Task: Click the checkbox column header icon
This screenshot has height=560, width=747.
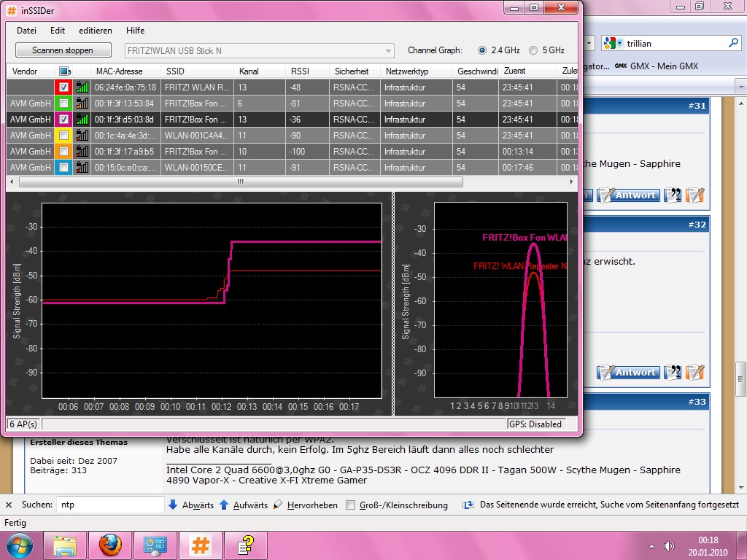Action: [64, 71]
